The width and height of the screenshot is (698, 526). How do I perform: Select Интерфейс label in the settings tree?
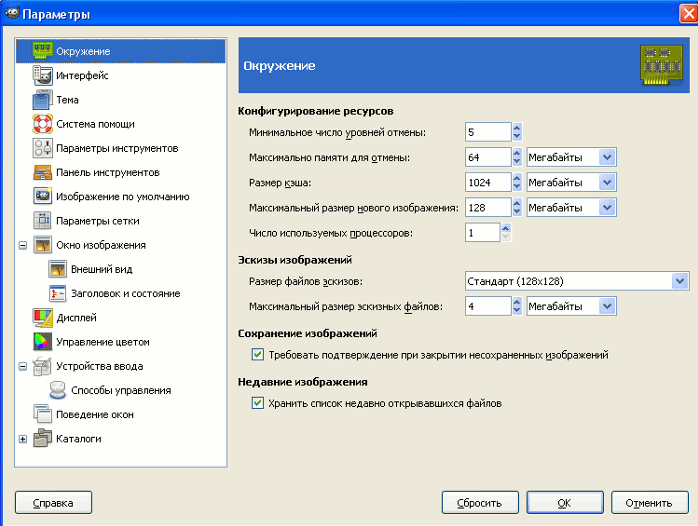82,75
